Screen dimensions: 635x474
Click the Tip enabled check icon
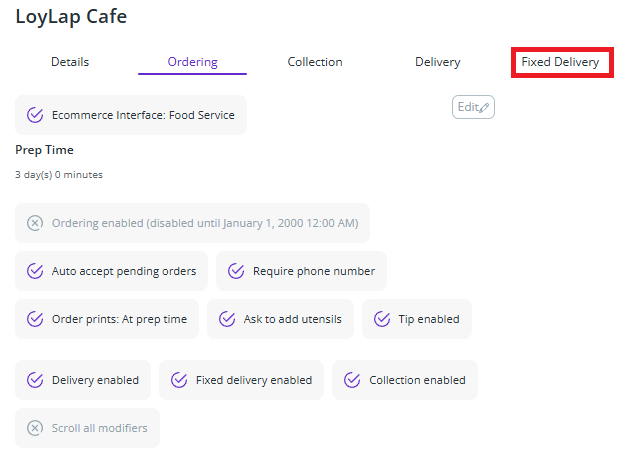tap(382, 320)
